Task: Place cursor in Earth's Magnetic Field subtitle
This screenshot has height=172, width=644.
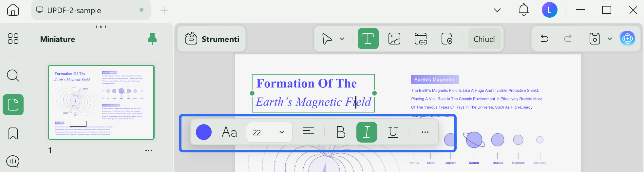Action: coord(313,102)
